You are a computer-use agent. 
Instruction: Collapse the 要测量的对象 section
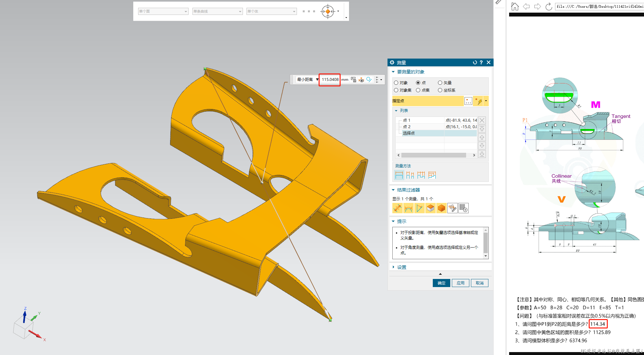tap(393, 72)
